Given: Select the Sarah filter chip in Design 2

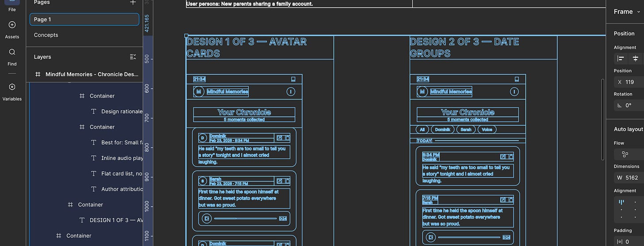Looking at the screenshot, I should (x=466, y=130).
